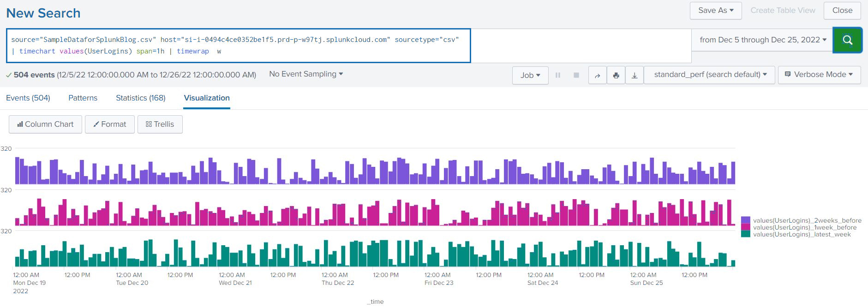Change Verbose Mode search setting
Viewport: 868px width, 307px height.
point(819,75)
